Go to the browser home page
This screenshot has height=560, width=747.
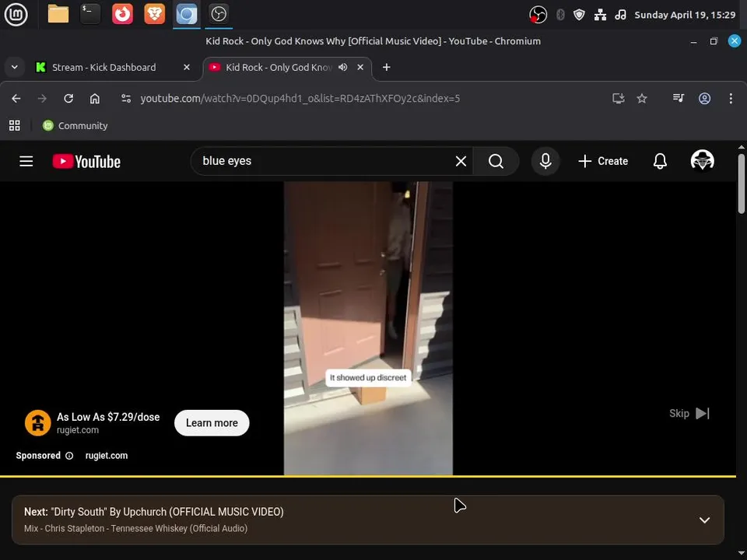coord(95,99)
